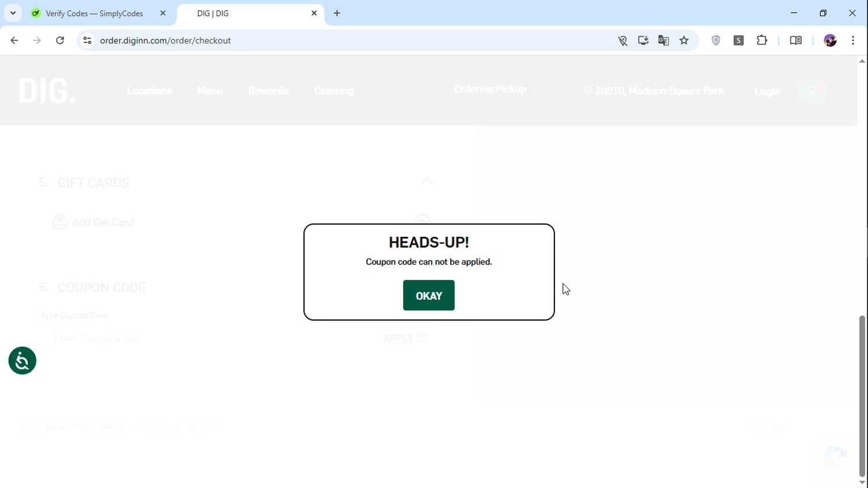Click the scrollbar up arrow

point(862,61)
